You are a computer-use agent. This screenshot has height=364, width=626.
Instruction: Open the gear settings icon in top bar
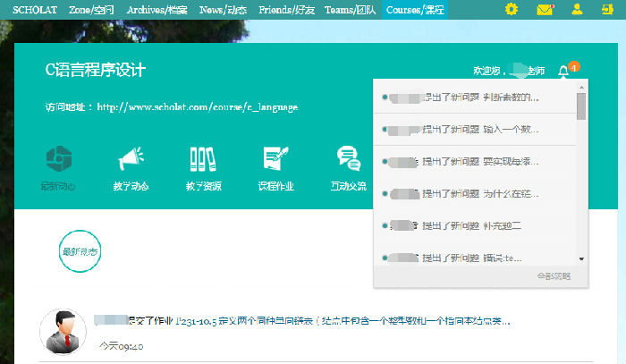512,10
